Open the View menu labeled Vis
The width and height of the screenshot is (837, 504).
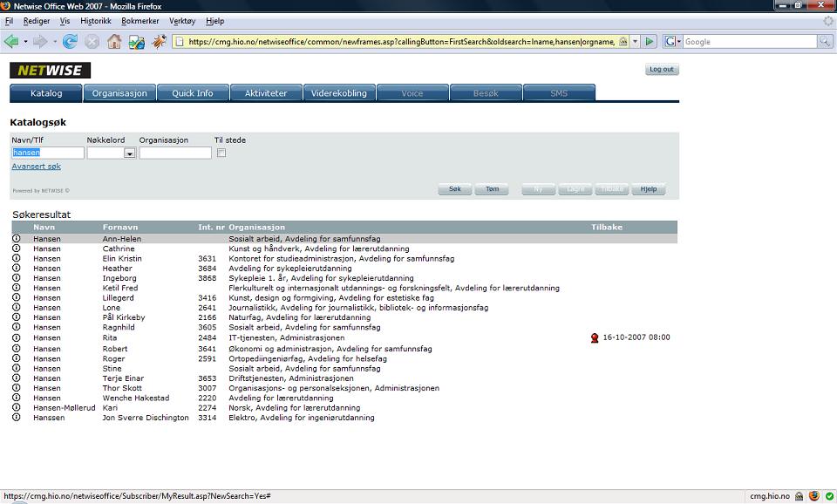tap(65, 21)
